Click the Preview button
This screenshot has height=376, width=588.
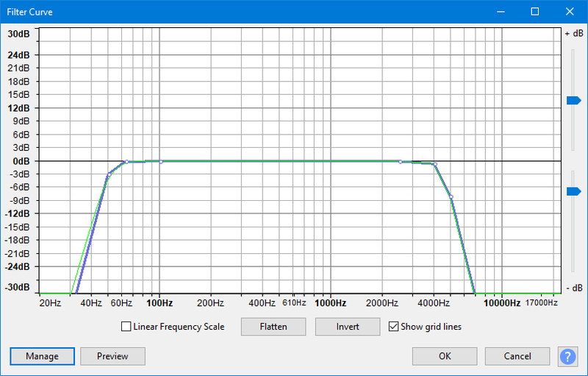point(112,356)
